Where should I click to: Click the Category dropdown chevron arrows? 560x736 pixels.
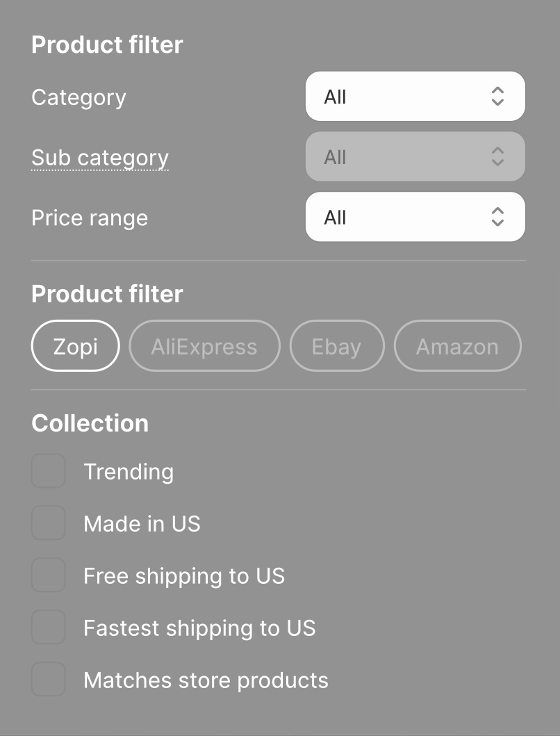click(497, 97)
